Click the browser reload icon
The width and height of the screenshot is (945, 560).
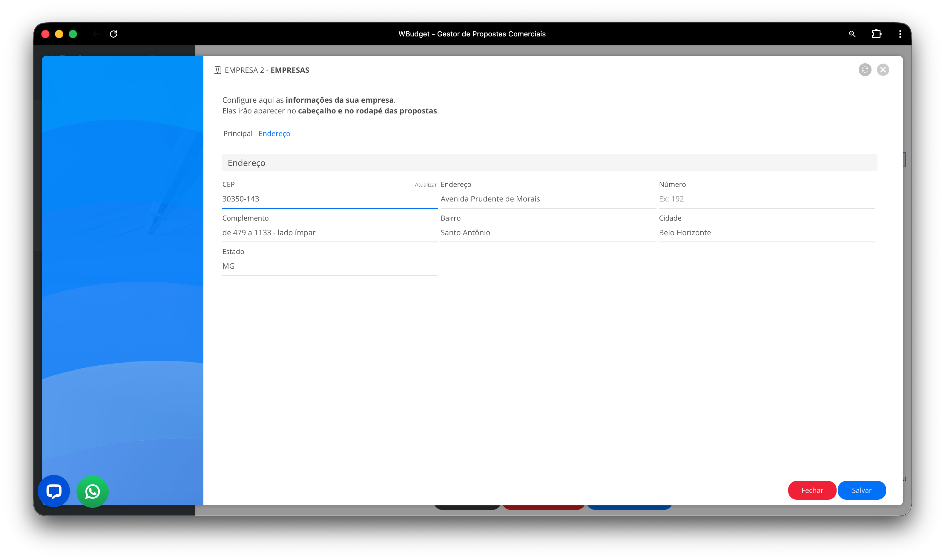113,34
